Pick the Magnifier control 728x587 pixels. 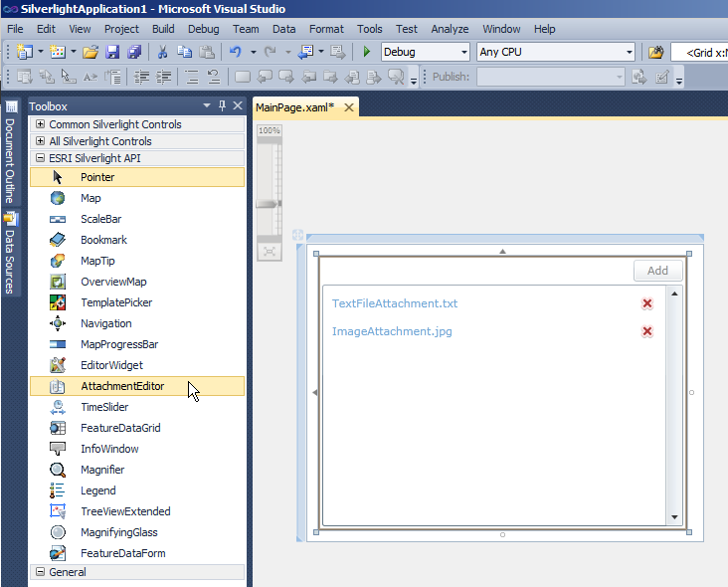[x=137, y=470]
